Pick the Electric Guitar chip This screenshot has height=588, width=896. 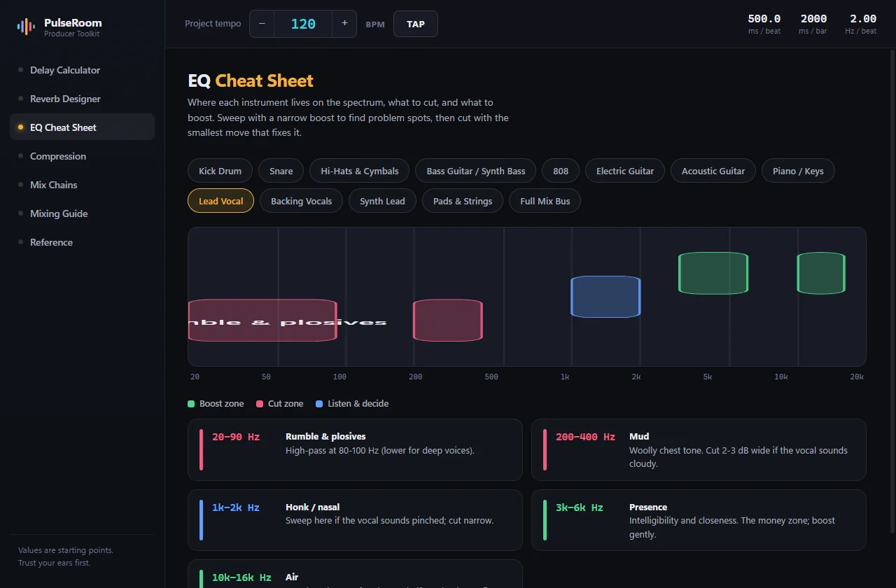pyautogui.click(x=625, y=171)
